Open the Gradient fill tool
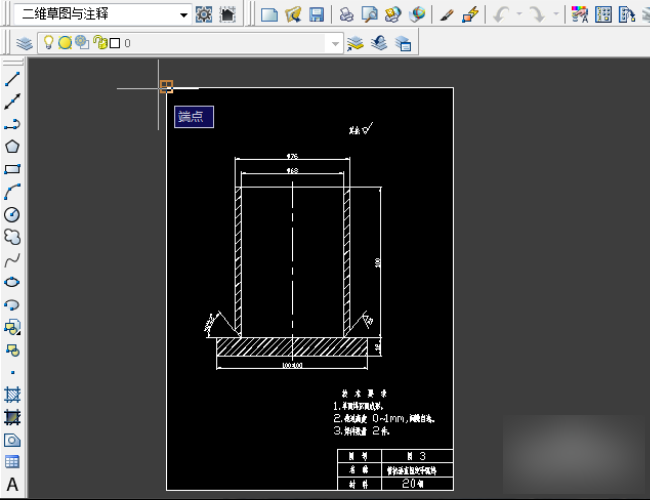 click(12, 417)
